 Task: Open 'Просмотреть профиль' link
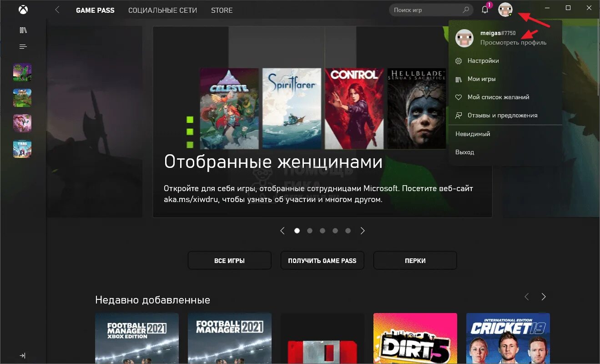coord(514,42)
